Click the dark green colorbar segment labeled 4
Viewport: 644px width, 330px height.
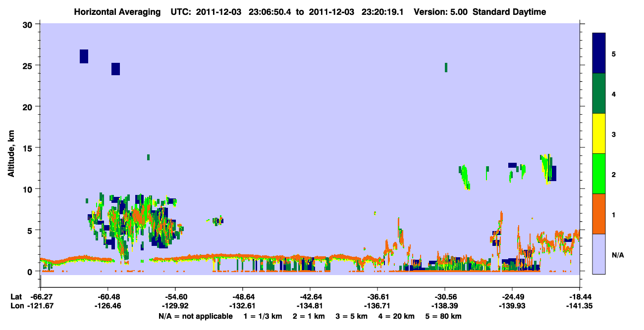click(599, 94)
